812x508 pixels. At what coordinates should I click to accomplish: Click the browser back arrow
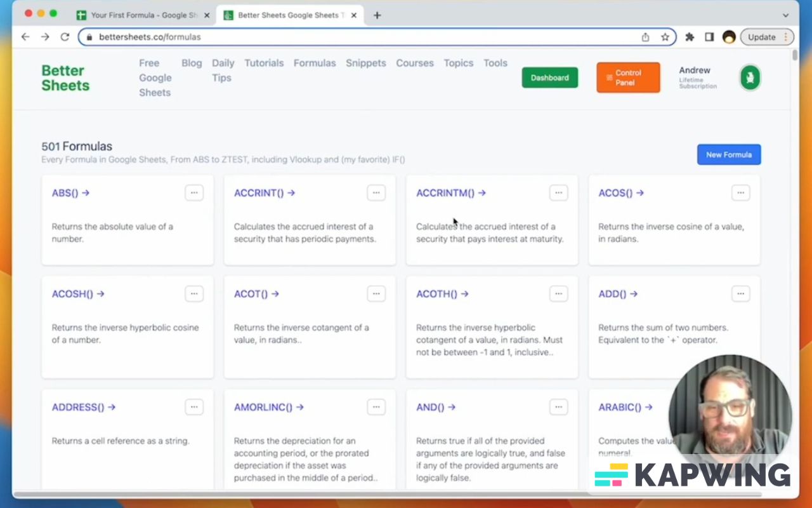tap(25, 37)
